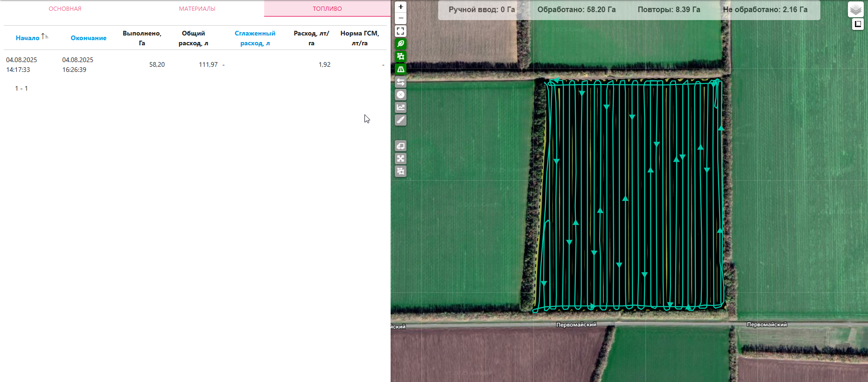Switch to the ОСНОВНАЯ tab
This screenshot has height=382, width=868.
[x=65, y=9]
